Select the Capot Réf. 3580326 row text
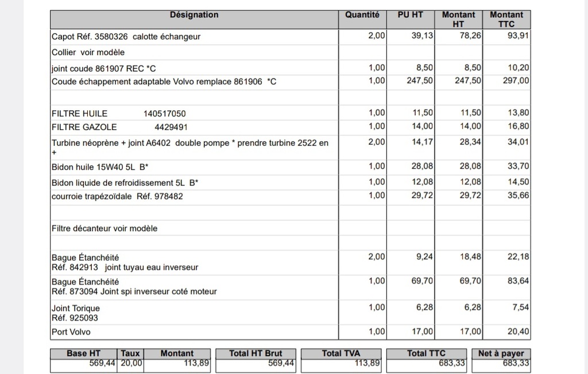 coord(126,37)
